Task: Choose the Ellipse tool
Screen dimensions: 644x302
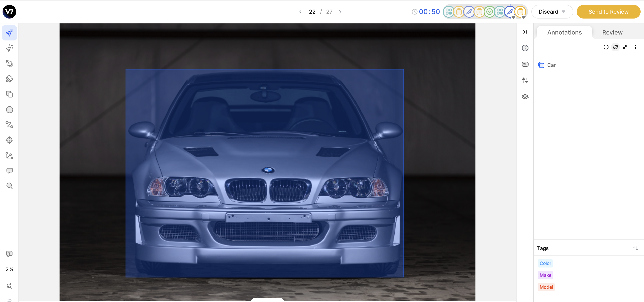Action: pyautogui.click(x=9, y=109)
